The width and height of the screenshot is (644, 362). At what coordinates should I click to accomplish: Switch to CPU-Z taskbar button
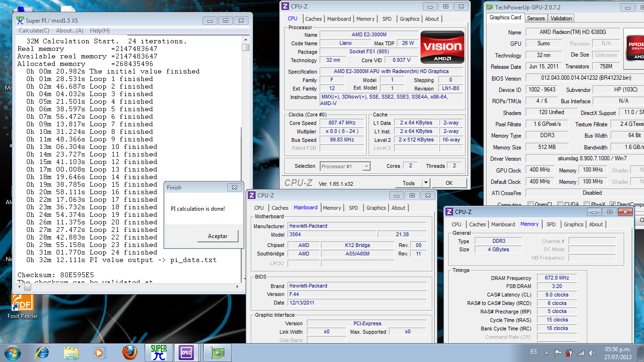pos(186,352)
